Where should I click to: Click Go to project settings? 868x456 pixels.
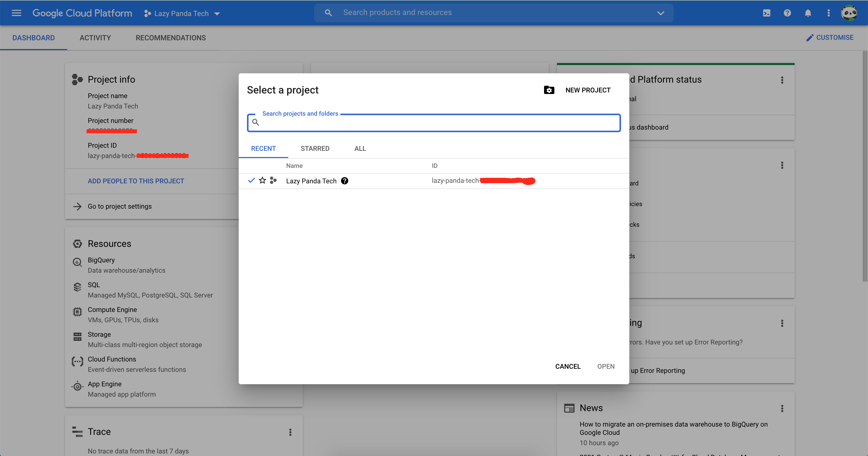click(120, 206)
